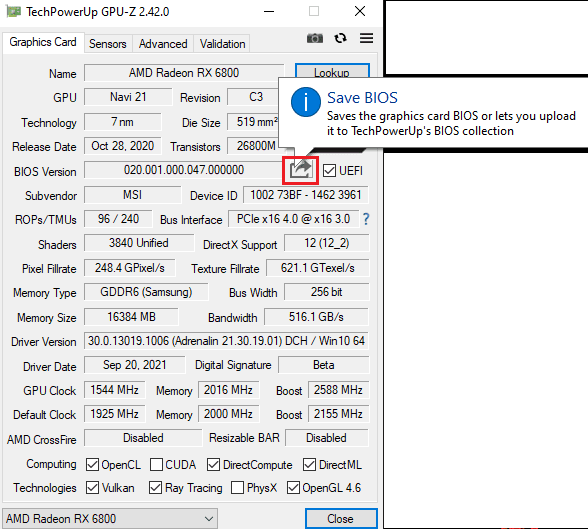Click the GPU value Navi 21
The height and width of the screenshot is (529, 588).
pos(128,97)
